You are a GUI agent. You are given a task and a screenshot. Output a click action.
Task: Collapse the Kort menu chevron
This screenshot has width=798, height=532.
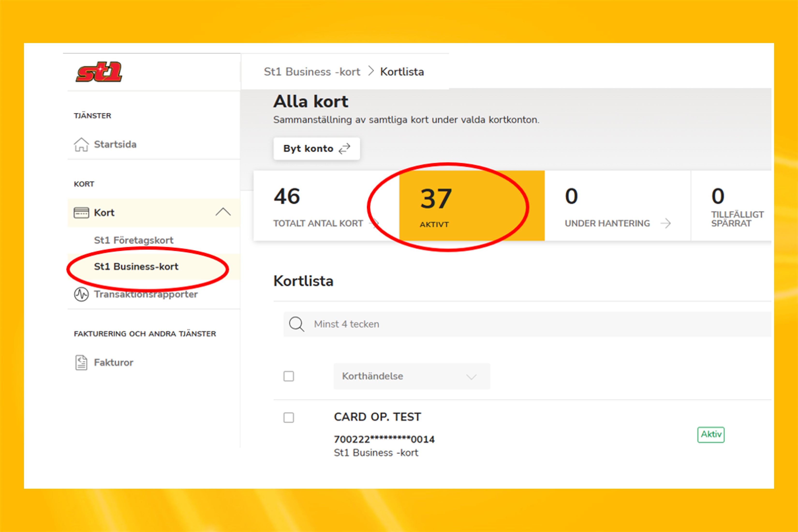pos(223,212)
